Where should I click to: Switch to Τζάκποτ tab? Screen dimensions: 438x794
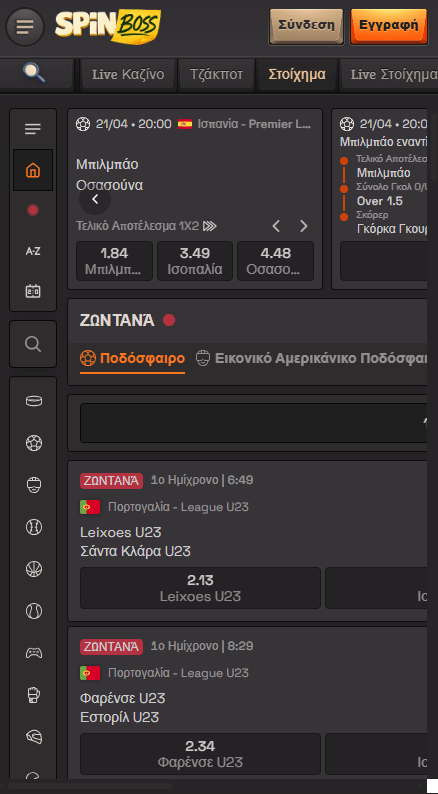(216, 74)
